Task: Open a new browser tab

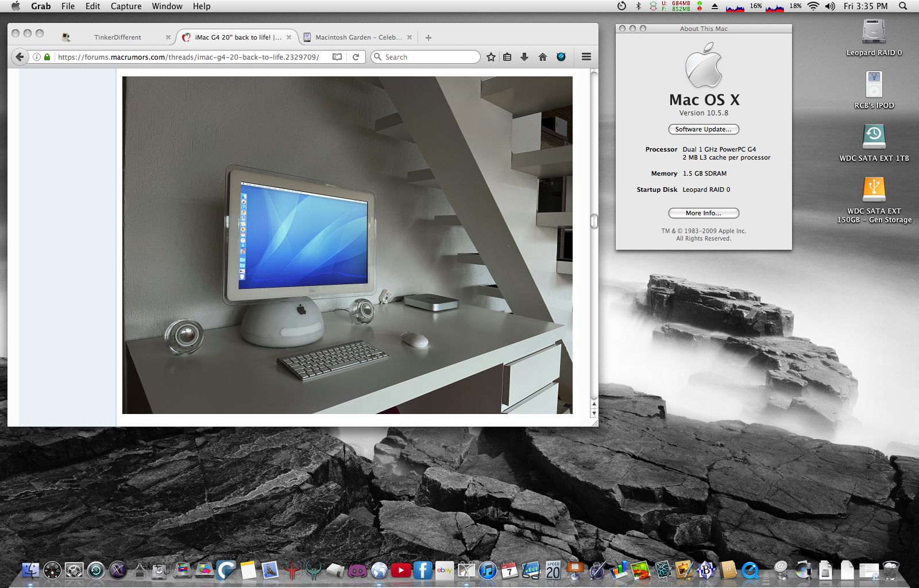Action: coord(428,37)
